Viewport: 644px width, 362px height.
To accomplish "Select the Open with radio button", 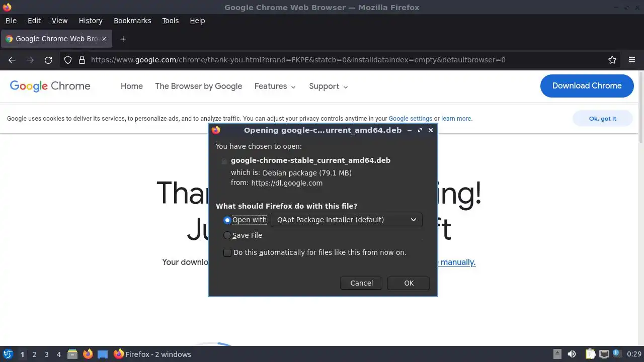I will 227,220.
